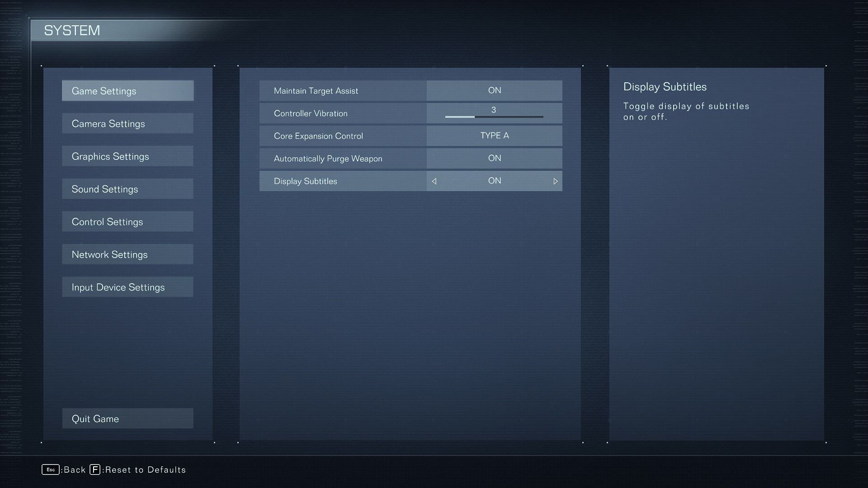The image size is (868, 488).
Task: Navigate to Input Device Settings
Action: tap(127, 286)
